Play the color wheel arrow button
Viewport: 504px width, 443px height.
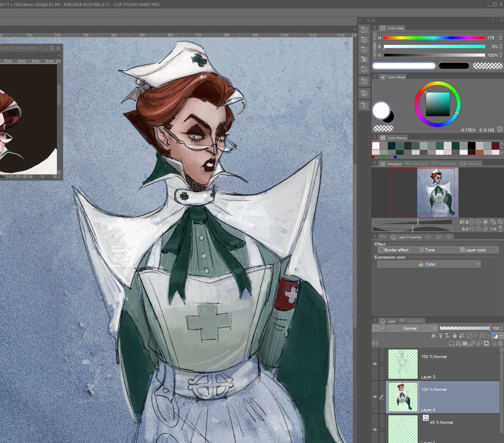(500, 129)
